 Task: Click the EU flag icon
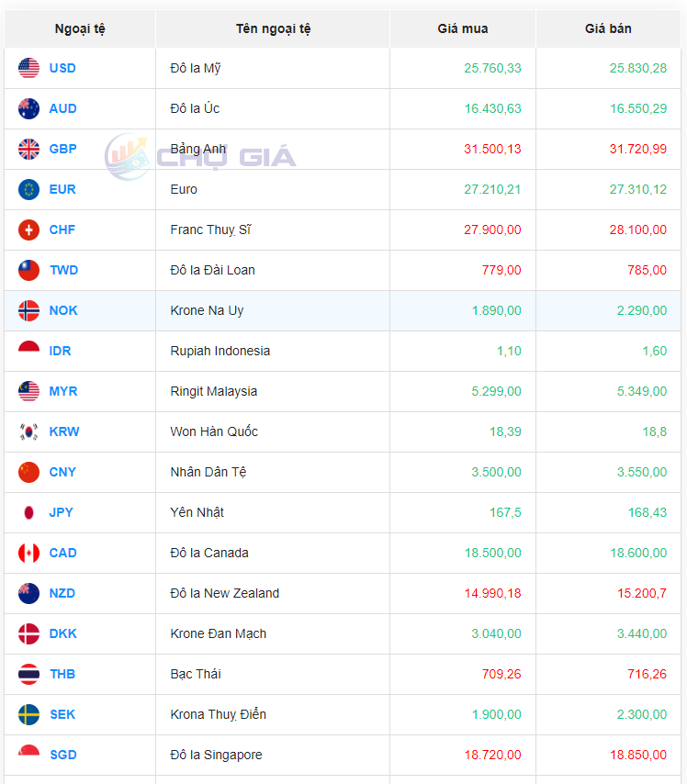tap(28, 189)
